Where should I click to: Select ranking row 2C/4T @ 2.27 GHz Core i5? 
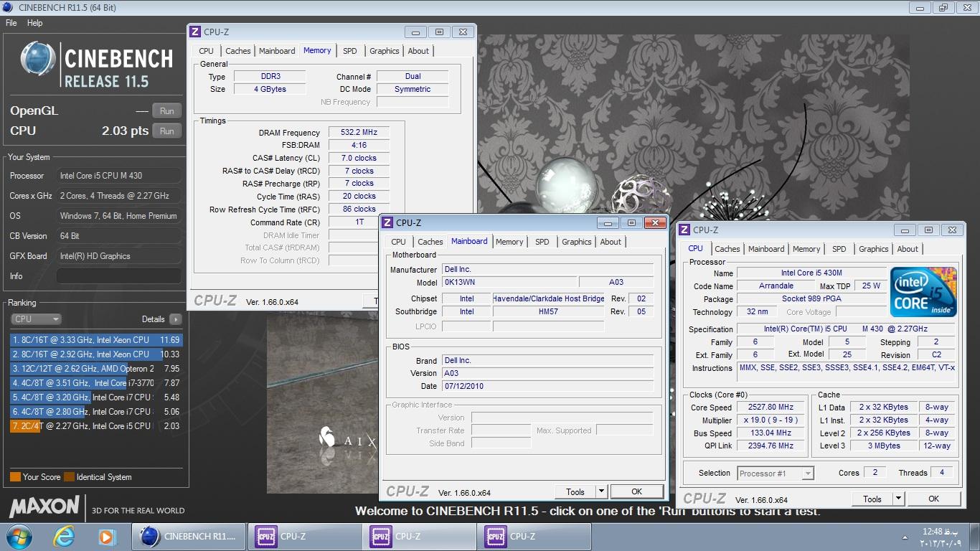pyautogui.click(x=96, y=426)
